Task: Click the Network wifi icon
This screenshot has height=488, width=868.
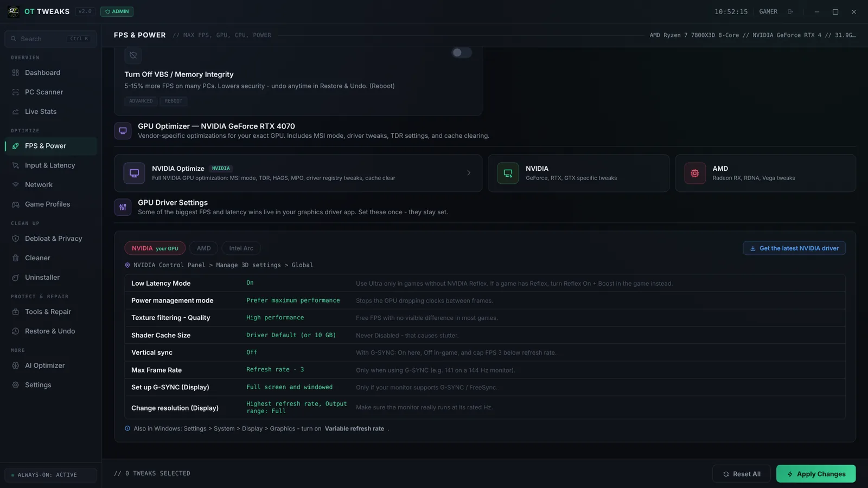Action: 16,185
